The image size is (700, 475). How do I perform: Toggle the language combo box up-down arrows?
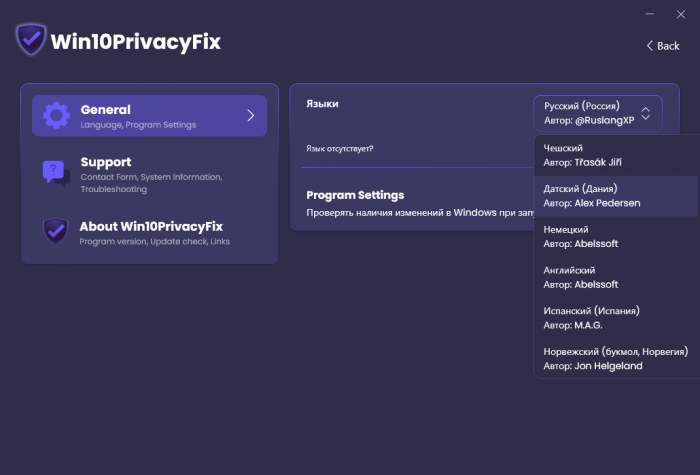click(x=645, y=112)
